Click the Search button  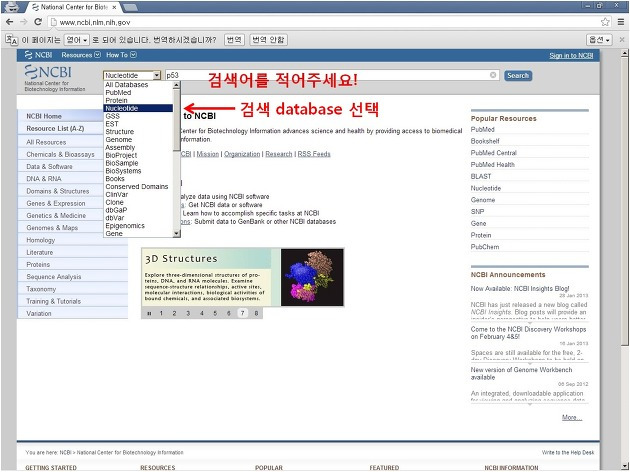click(518, 76)
